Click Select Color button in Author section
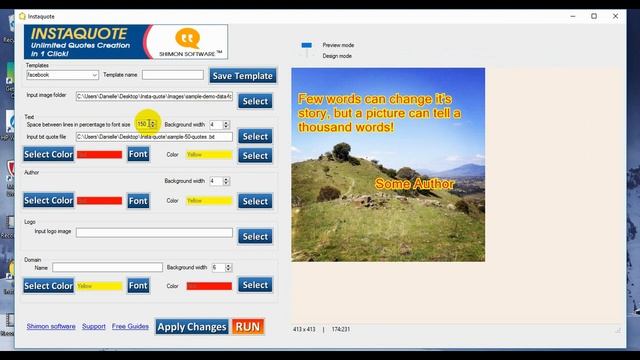Screen dimensions: 640x360 (x=49, y=200)
